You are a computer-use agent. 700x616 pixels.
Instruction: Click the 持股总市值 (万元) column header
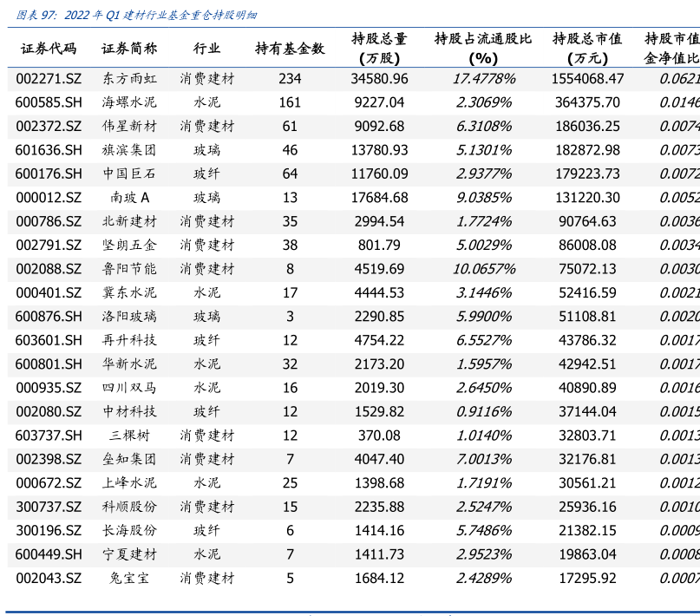point(587,49)
